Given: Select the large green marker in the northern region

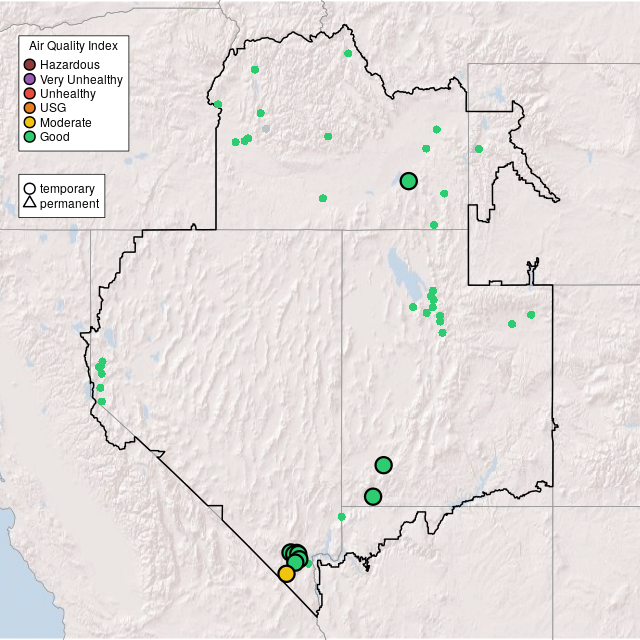Looking at the screenshot, I should click(408, 181).
